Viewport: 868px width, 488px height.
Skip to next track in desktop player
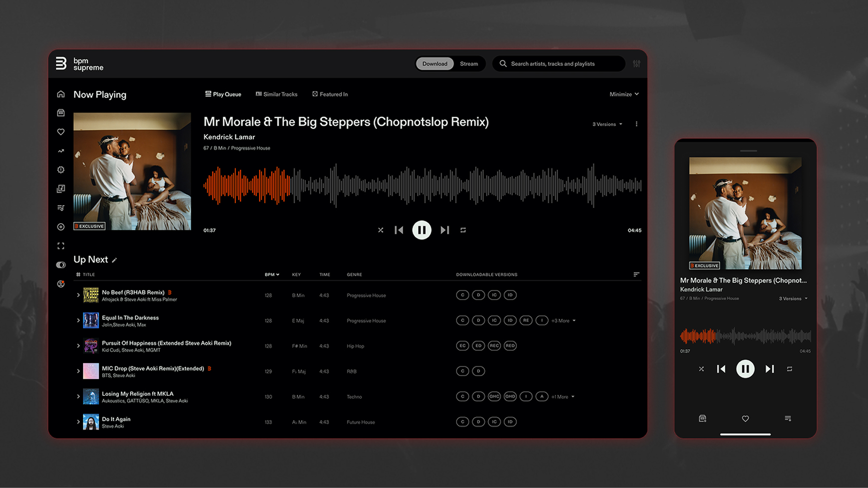pyautogui.click(x=444, y=230)
